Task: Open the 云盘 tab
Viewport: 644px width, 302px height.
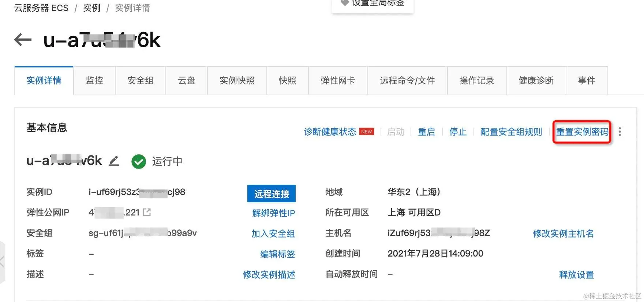Action: (x=187, y=81)
